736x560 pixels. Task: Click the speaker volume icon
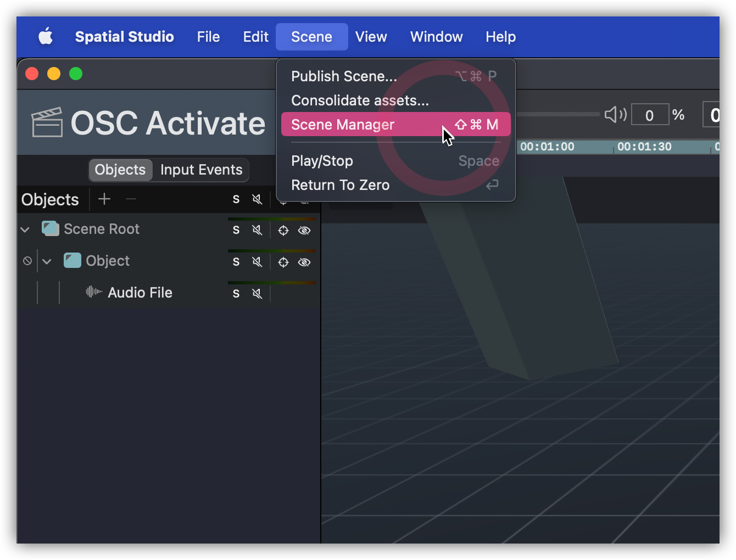[x=616, y=114]
